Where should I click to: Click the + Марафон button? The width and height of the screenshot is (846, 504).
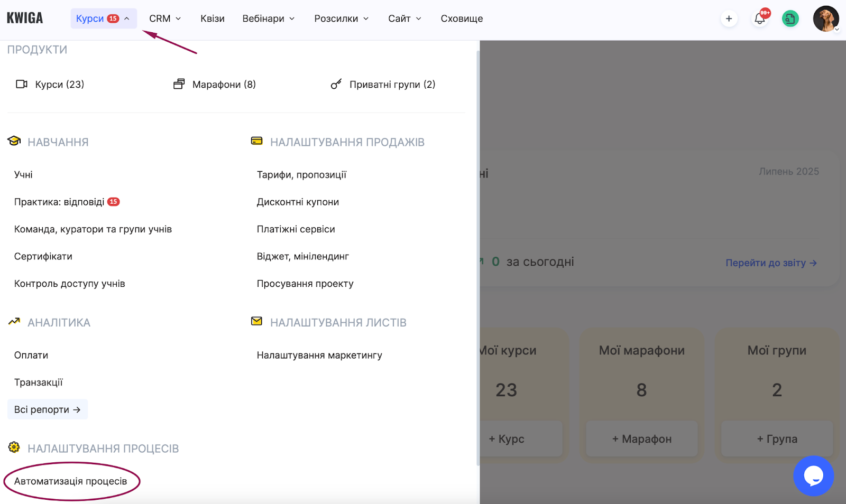coord(641,439)
